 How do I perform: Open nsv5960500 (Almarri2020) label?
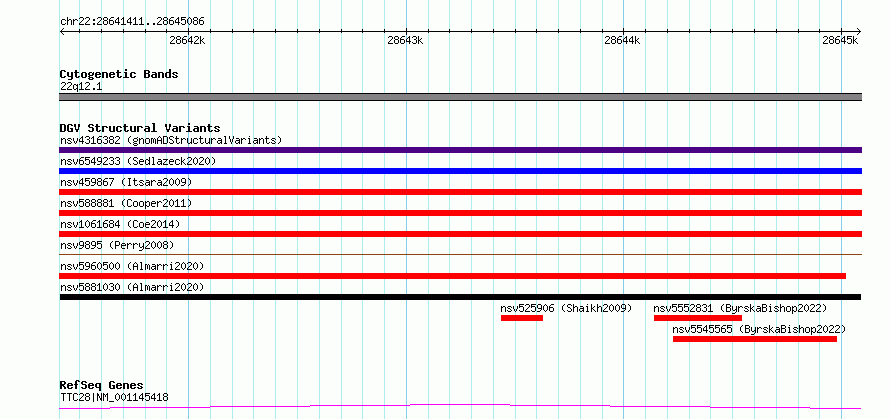pos(132,266)
